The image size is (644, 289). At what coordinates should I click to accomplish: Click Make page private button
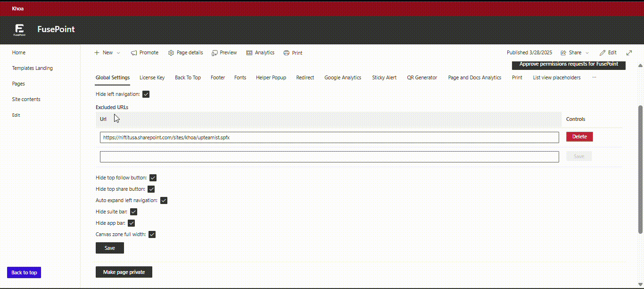pos(124,272)
